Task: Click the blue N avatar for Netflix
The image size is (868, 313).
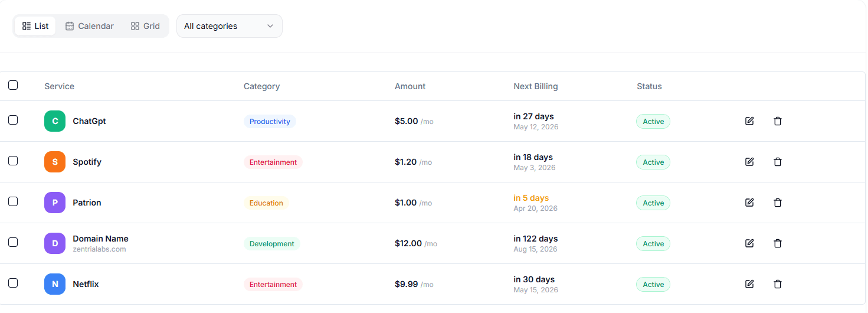Action: [55, 284]
